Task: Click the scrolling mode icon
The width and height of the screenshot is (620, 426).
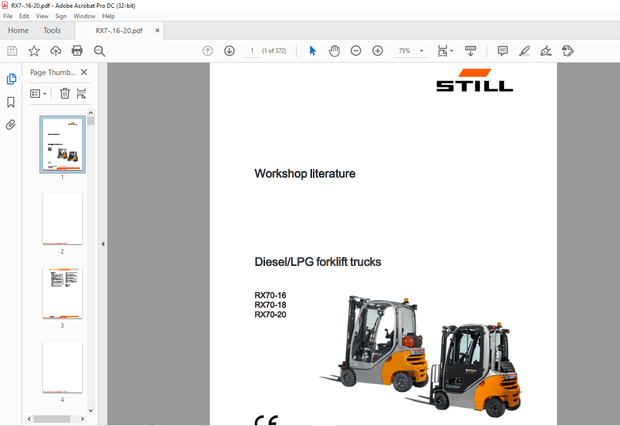Action: [471, 51]
